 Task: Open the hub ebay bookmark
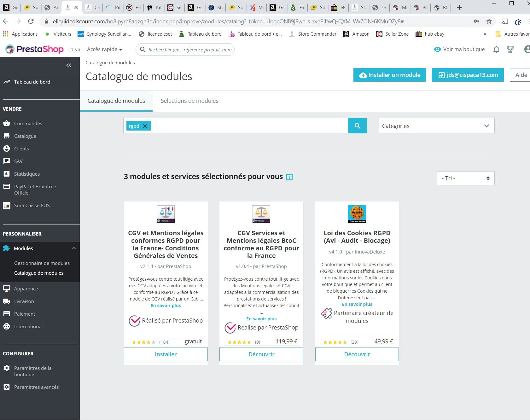pos(430,34)
